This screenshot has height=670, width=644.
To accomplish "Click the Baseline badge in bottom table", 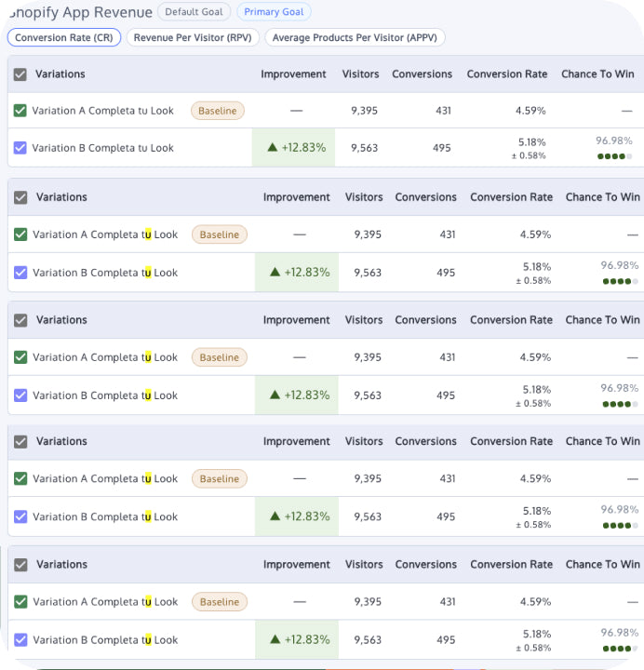I will point(219,602).
